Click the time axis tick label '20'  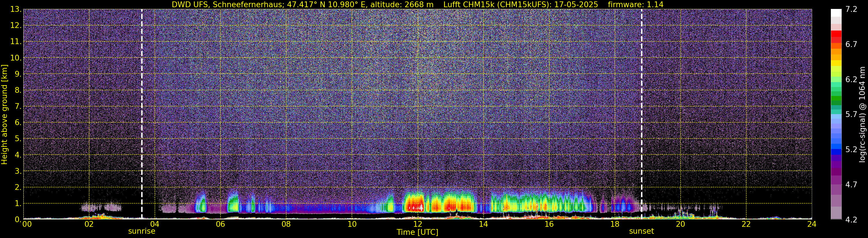point(680,224)
